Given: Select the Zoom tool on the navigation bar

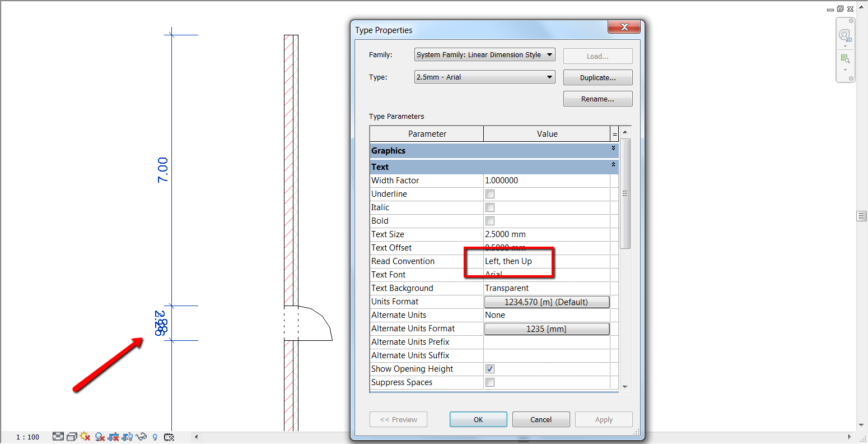Looking at the screenshot, I should (845, 59).
